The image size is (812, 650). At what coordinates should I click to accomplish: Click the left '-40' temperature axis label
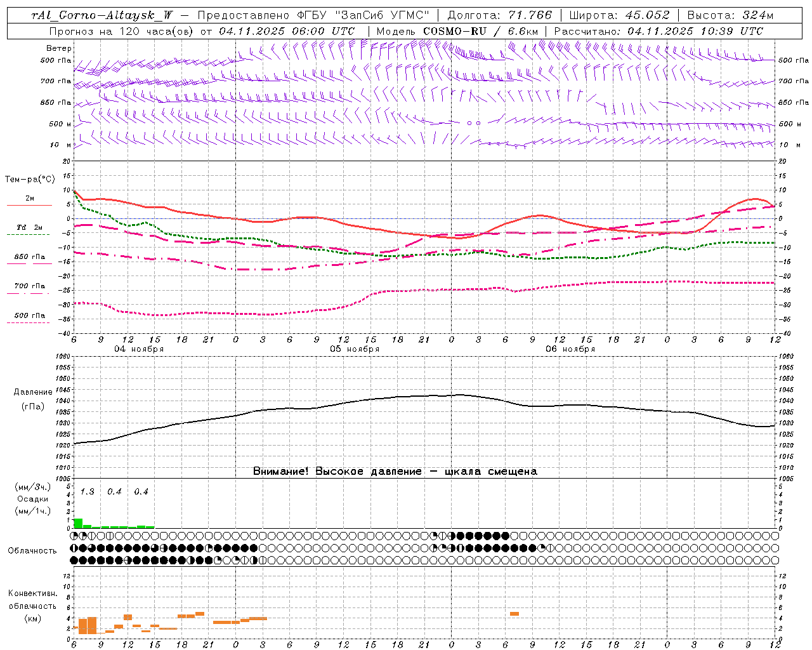[x=65, y=333]
